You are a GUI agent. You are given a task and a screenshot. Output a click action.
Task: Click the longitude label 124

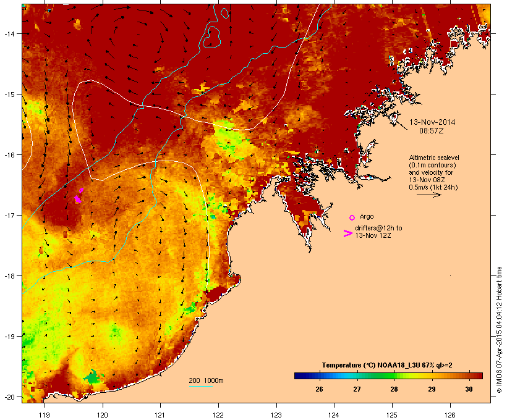(334, 415)
